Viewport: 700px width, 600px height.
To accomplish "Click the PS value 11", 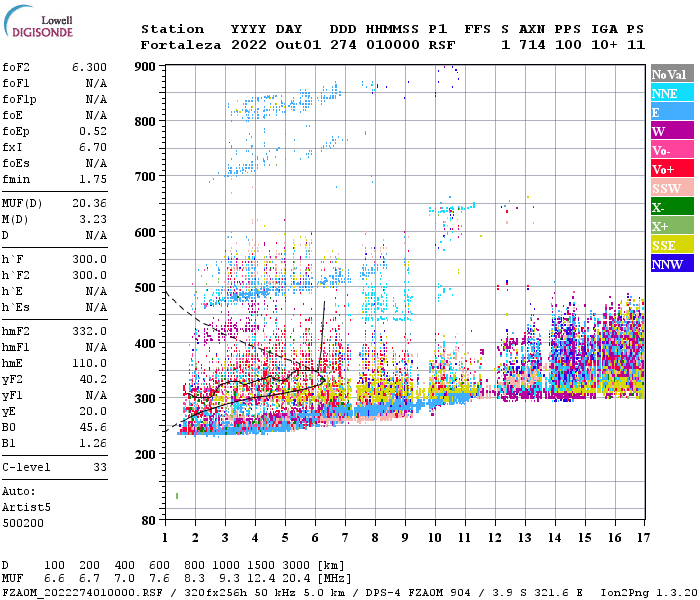I will (636, 45).
